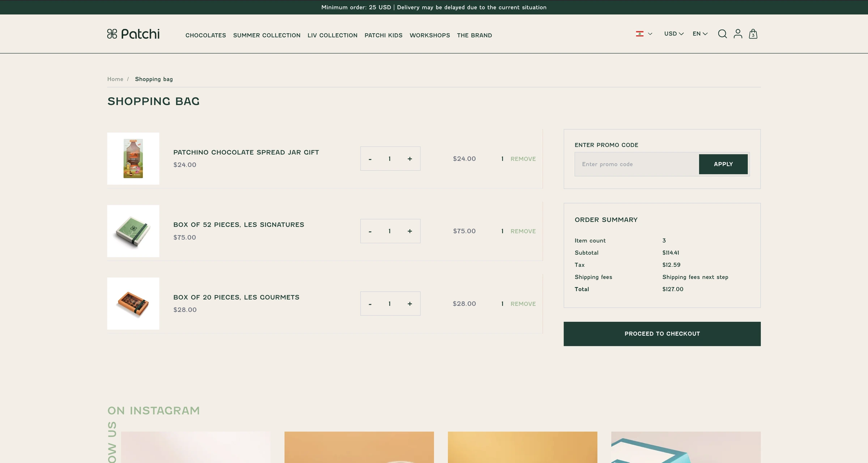Expand the USD currency dropdown
This screenshot has width=868, height=463.
pyautogui.click(x=674, y=34)
